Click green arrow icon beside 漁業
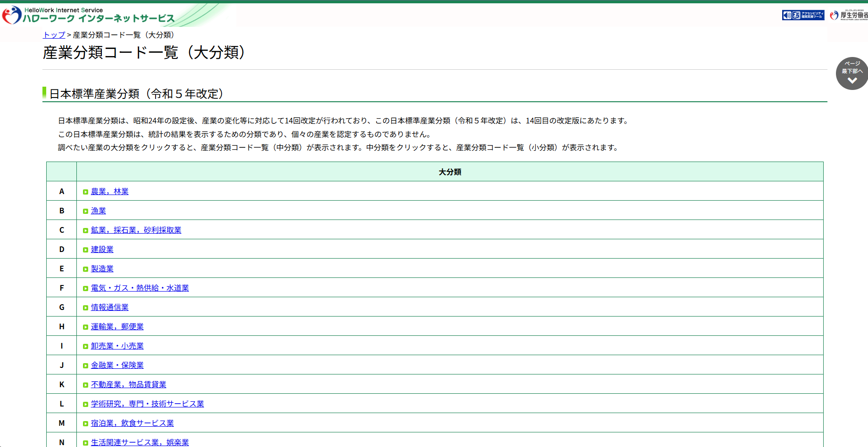This screenshot has width=868, height=447. [85, 211]
